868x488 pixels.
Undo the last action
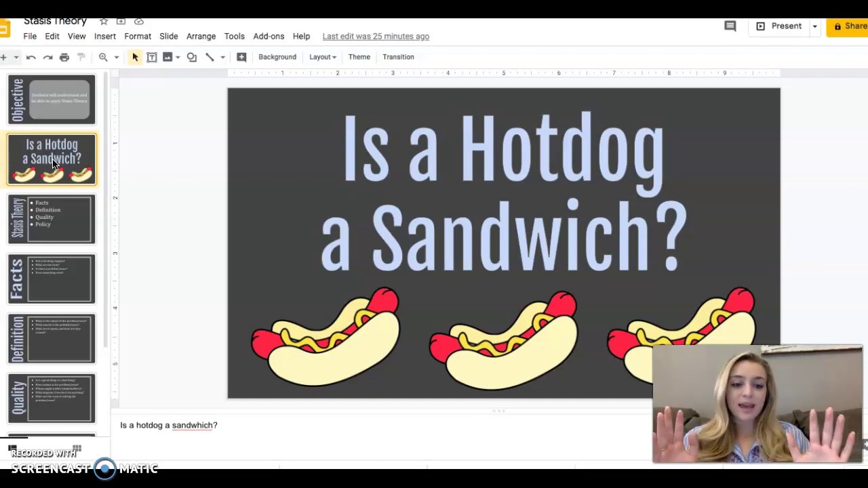pyautogui.click(x=31, y=57)
